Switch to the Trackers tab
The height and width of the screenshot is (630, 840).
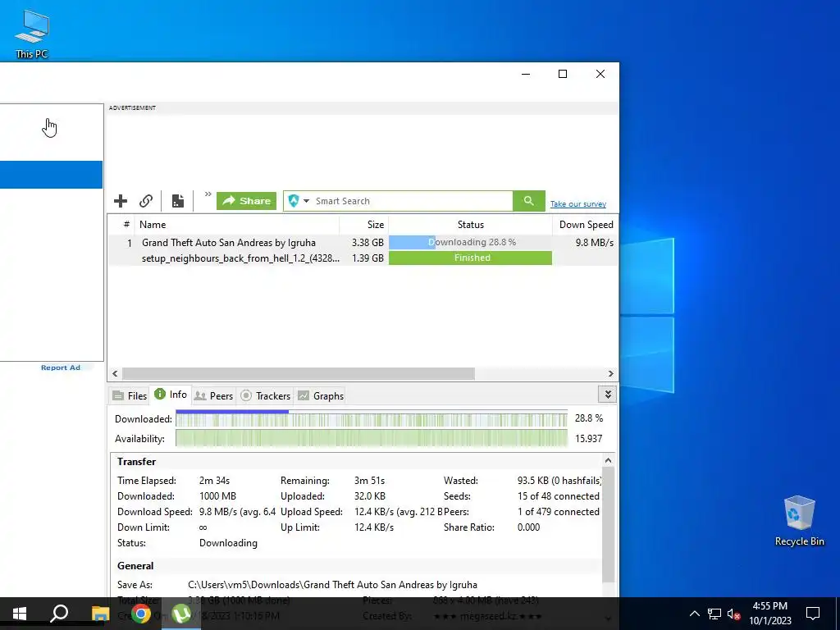pos(266,396)
